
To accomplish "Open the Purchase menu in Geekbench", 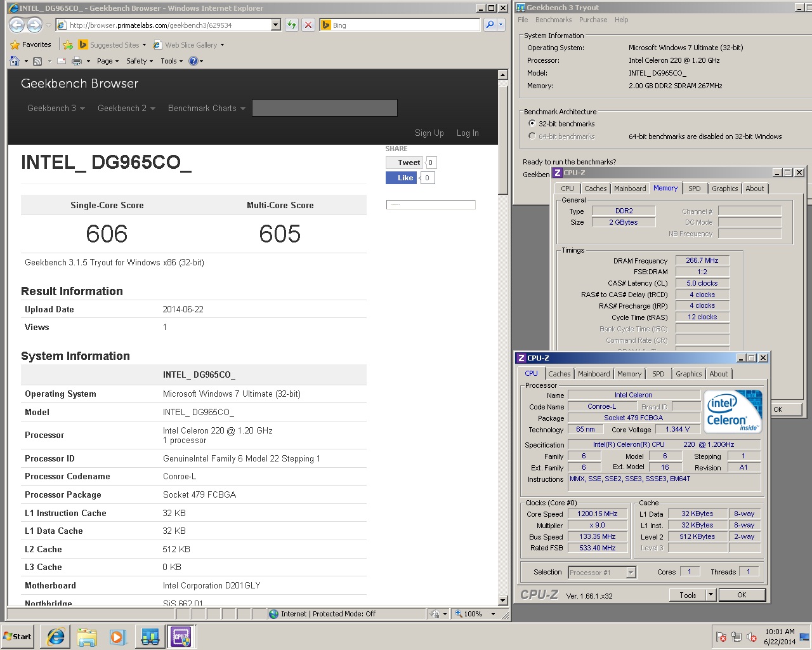I will click(593, 20).
